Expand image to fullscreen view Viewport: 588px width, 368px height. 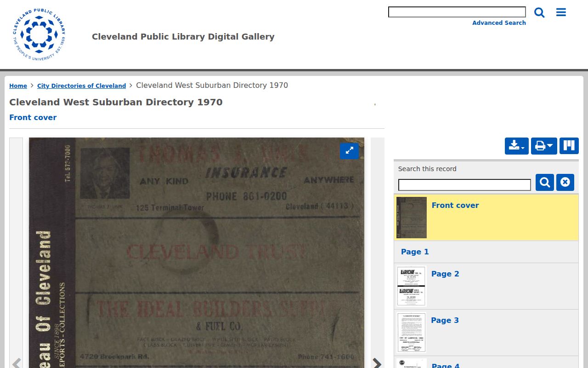point(349,150)
